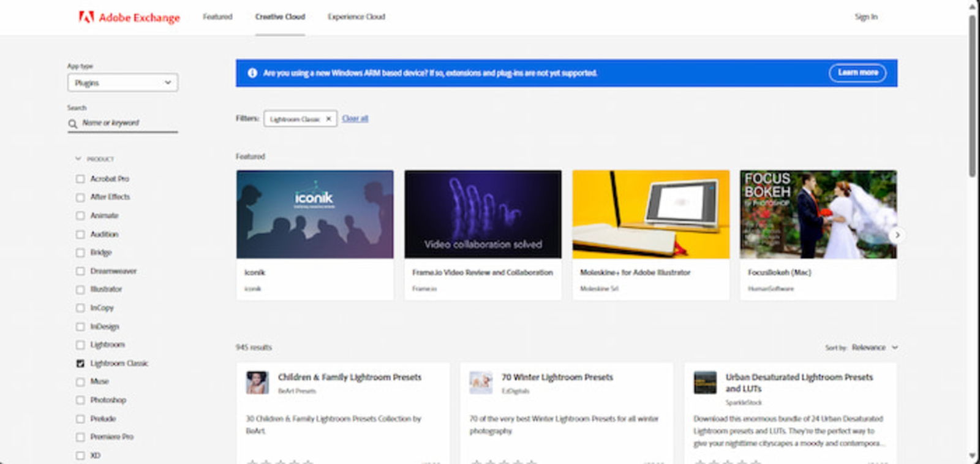Open Frame.io Video Review and Collaboration title
The image size is (980, 464).
[x=483, y=272]
